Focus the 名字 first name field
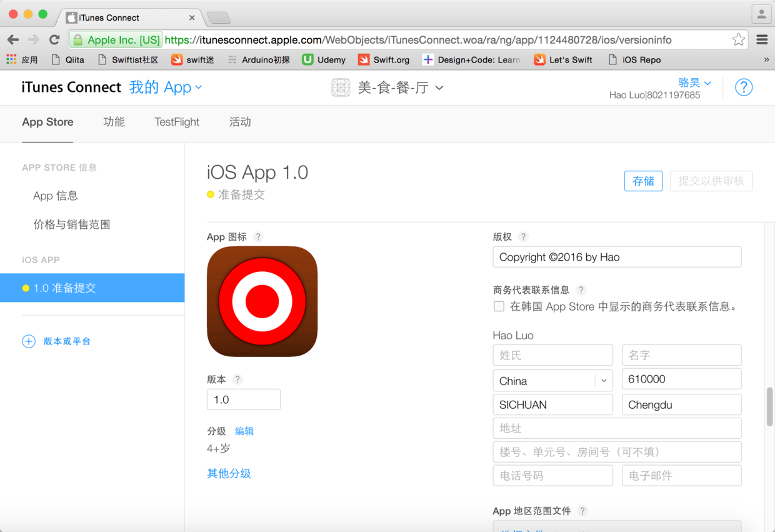 682,355
